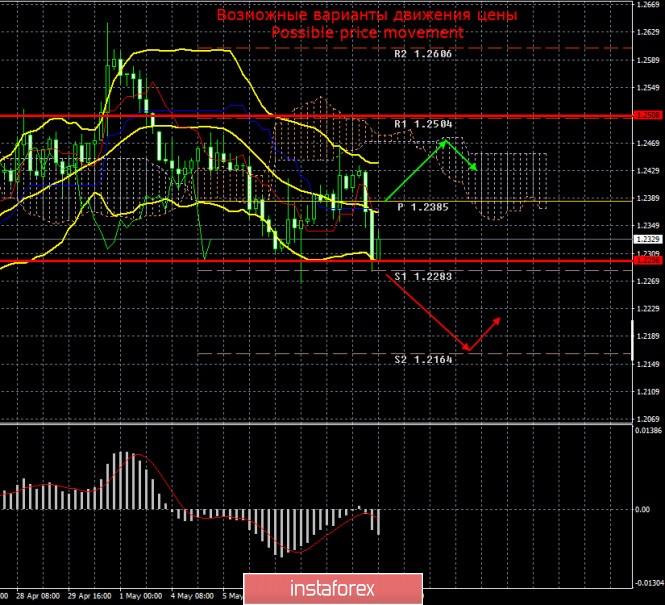
Task: Click the '29 Apr 16:00' time label
Action: pos(89,596)
